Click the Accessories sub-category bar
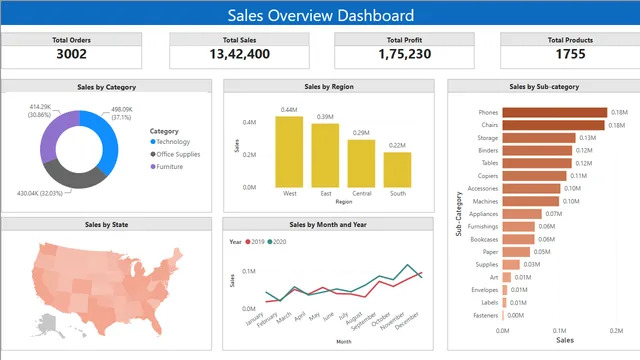This screenshot has height=360, width=640. 531,188
